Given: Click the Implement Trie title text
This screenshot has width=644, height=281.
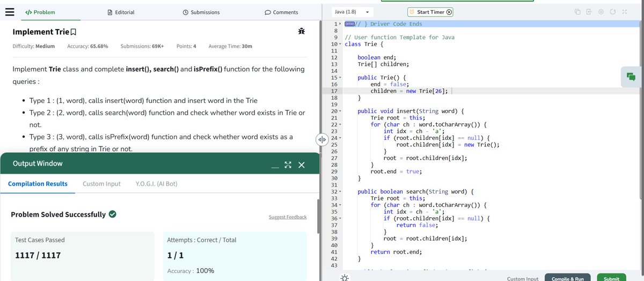Looking at the screenshot, I should coord(41,32).
